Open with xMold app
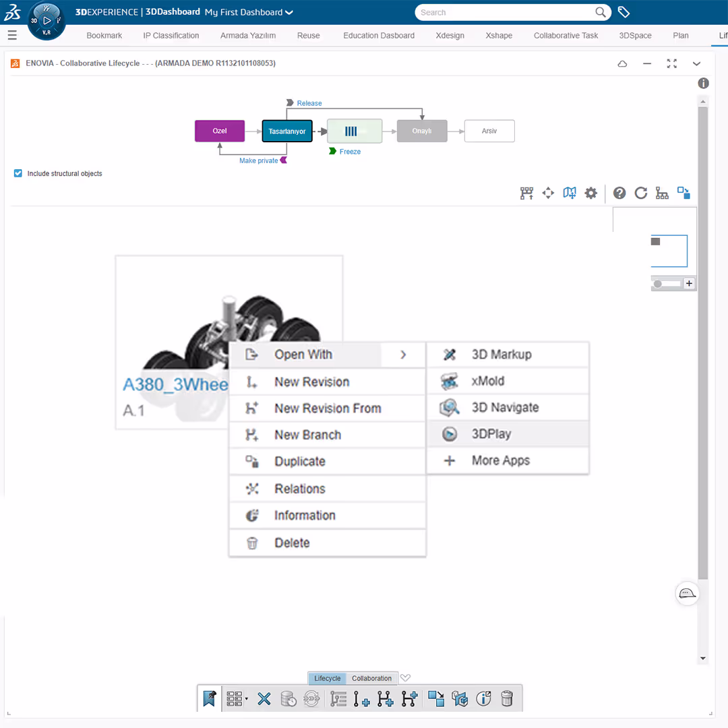Viewport: 728px width, 728px height. [x=508, y=381]
